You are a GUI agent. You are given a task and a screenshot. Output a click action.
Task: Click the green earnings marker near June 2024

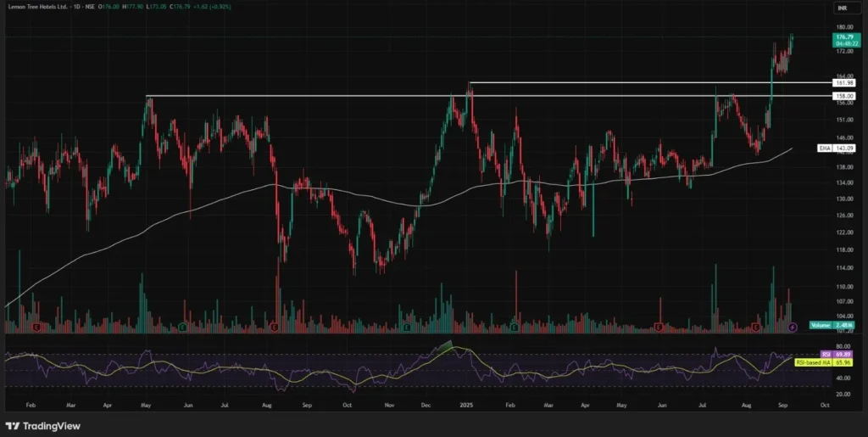click(183, 327)
